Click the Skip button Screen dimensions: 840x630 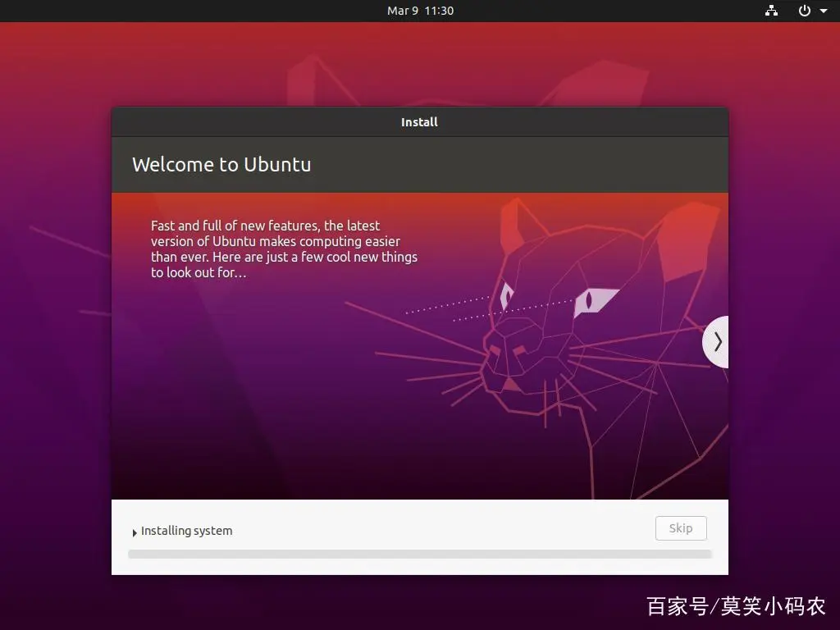coord(681,528)
